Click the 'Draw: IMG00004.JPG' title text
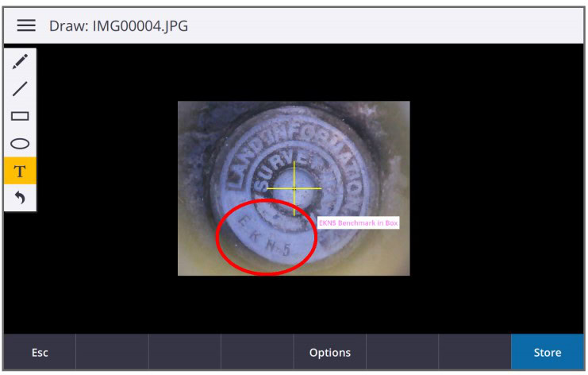The height and width of the screenshot is (375, 588). coord(118,26)
